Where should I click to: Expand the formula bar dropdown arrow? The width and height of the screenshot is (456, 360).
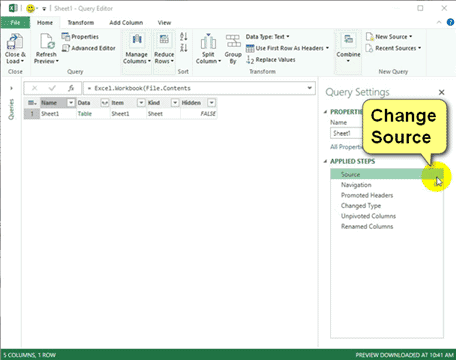[309, 88]
